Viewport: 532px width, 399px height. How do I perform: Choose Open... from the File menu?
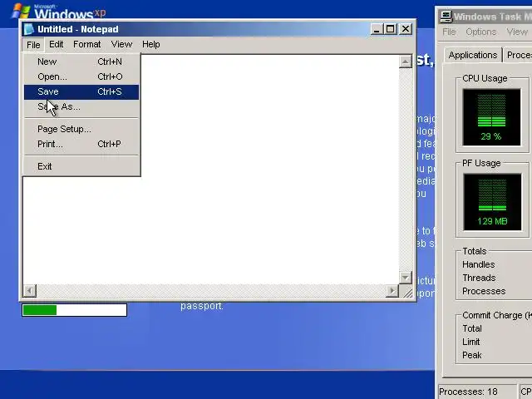pyautogui.click(x=81, y=76)
